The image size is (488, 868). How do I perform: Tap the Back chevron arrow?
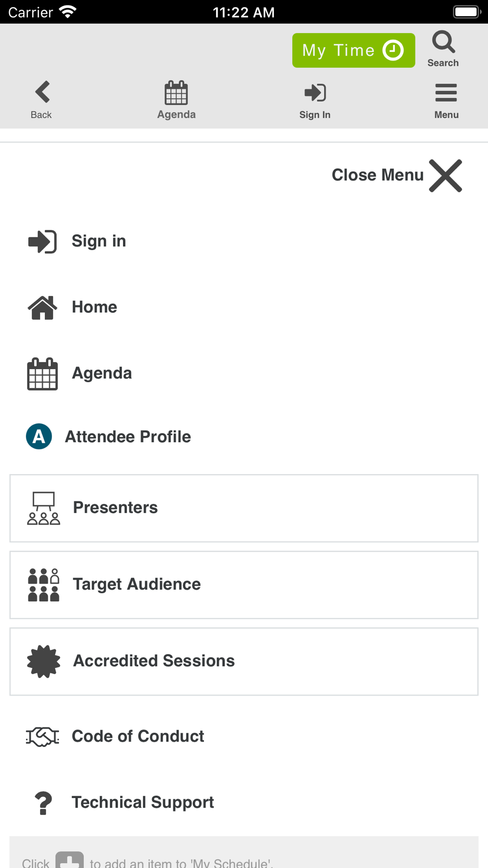pos(42,92)
